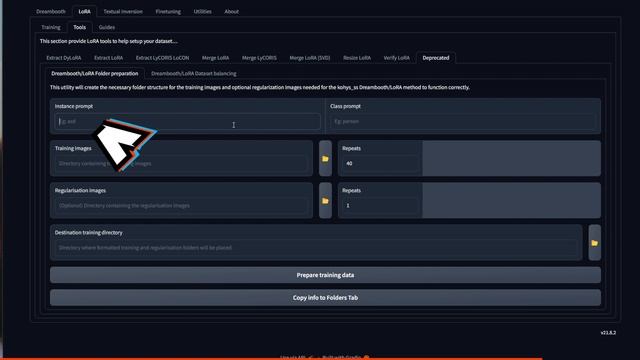Viewport: 640px width, 360px height.
Task: Focus the Instance prompt input field
Action: click(x=187, y=121)
